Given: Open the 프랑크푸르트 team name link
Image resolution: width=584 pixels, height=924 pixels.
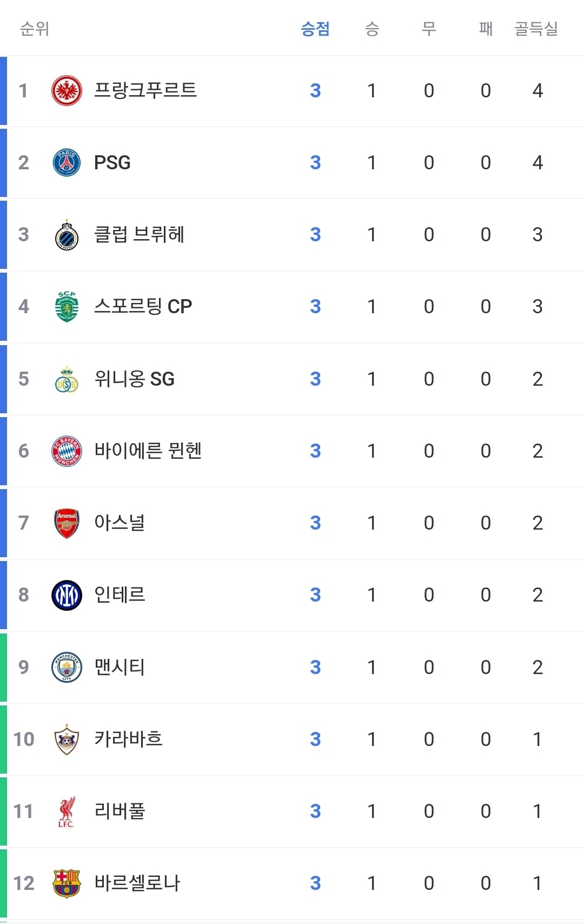Looking at the screenshot, I should [x=145, y=90].
